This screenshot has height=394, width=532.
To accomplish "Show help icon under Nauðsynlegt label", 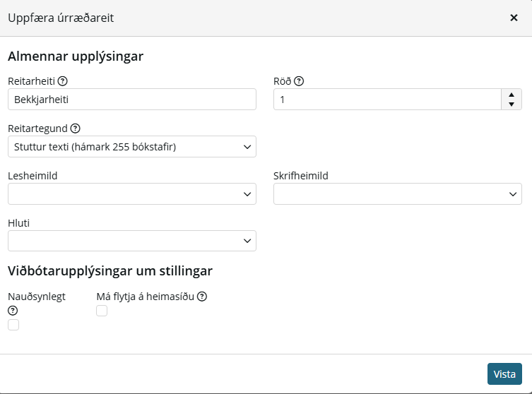I will (x=13, y=310).
